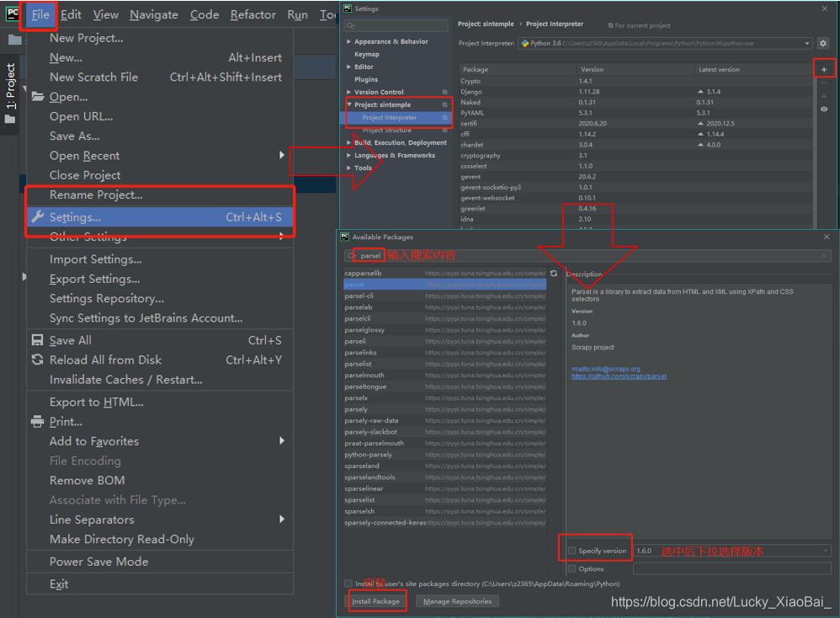Click the upgrade package up-arrow icon
The image size is (840, 618).
click(824, 96)
